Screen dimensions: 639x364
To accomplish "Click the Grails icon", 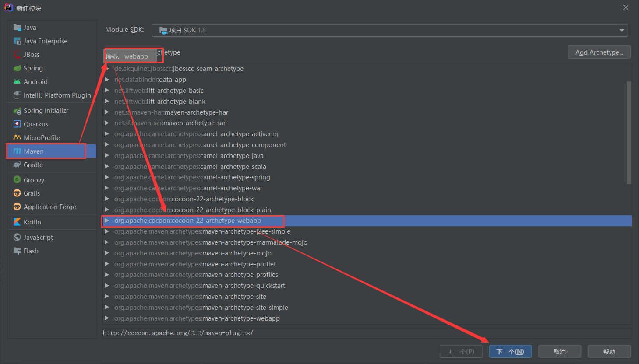I will click(x=17, y=193).
